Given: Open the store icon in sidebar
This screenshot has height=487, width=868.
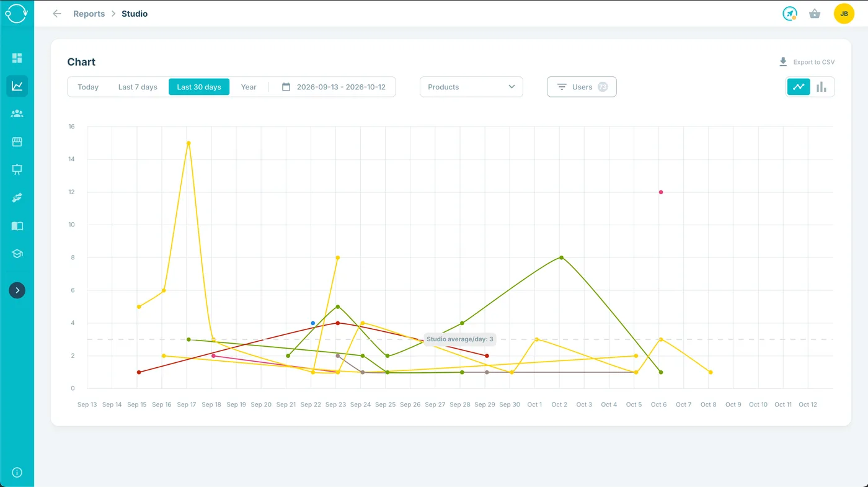Looking at the screenshot, I should coord(17,141).
